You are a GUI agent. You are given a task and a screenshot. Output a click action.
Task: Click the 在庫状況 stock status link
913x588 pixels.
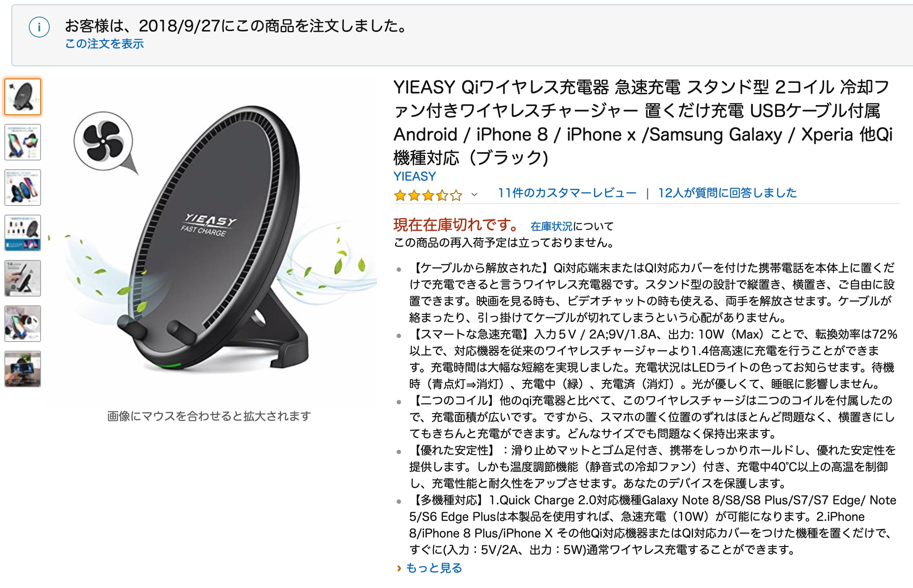[551, 226]
